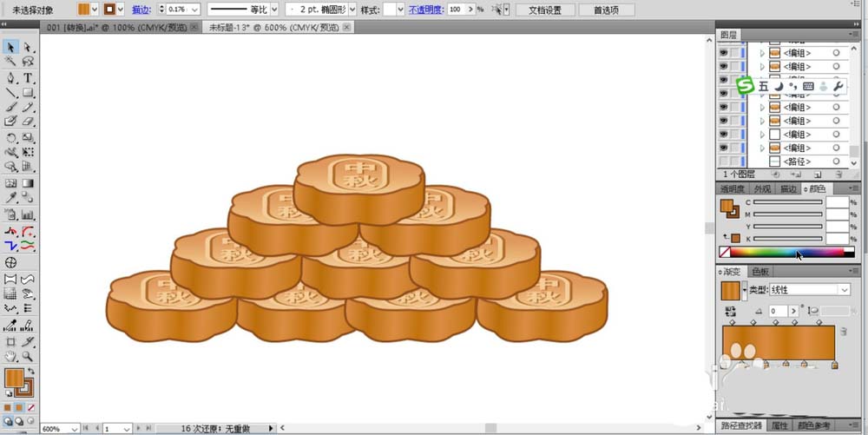
Task: Select the Type tool
Action: pos(28,78)
